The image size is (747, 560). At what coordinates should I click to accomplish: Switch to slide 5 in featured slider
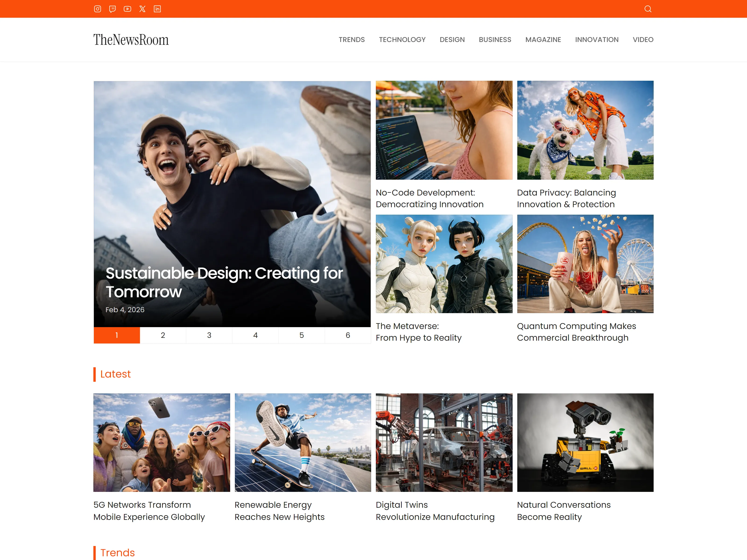point(302,335)
